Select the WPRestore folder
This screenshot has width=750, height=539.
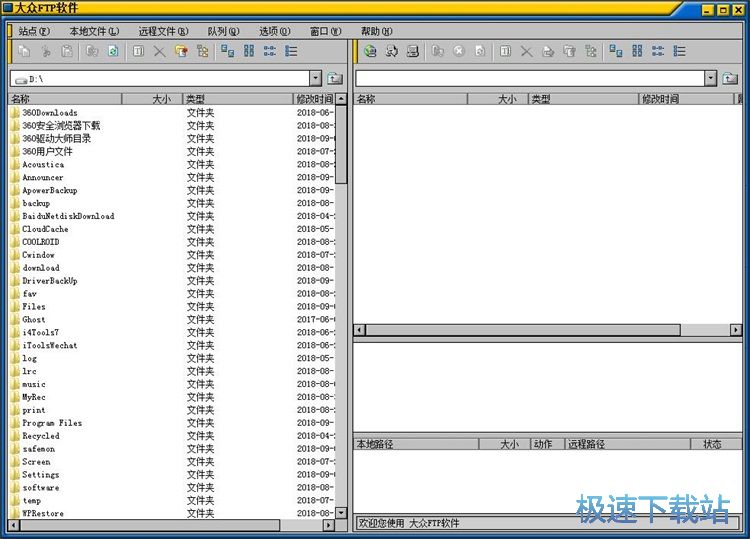point(43,513)
